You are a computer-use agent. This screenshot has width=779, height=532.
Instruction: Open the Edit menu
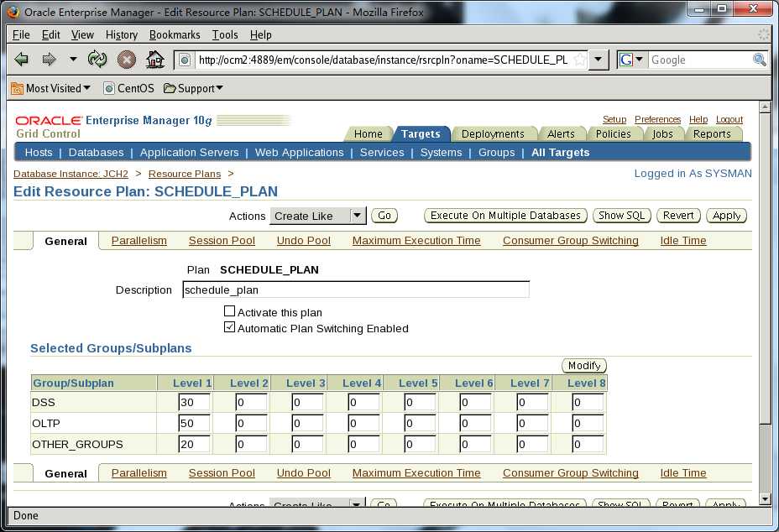pos(50,34)
